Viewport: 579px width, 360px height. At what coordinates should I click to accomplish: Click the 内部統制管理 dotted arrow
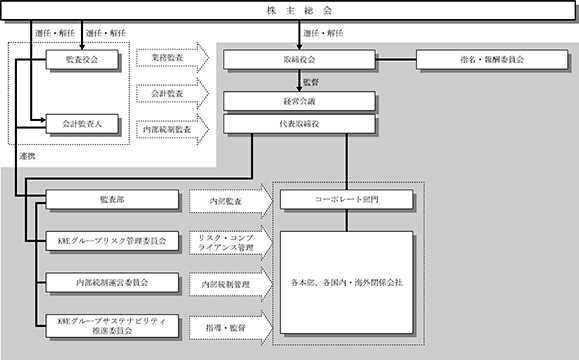click(x=231, y=284)
